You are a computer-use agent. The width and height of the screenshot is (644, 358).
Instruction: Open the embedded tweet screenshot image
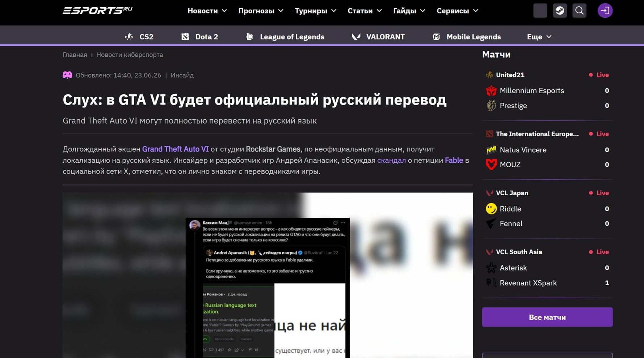pos(268,275)
